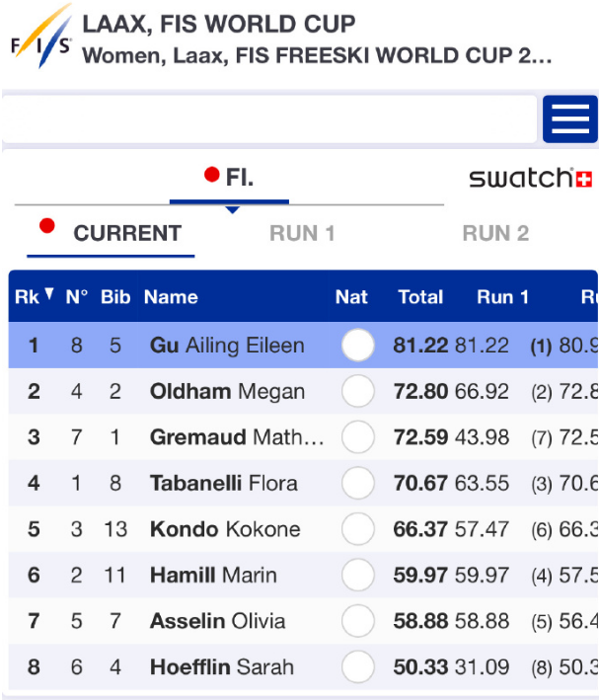Click the Name column header
The image size is (599, 700).
171,296
